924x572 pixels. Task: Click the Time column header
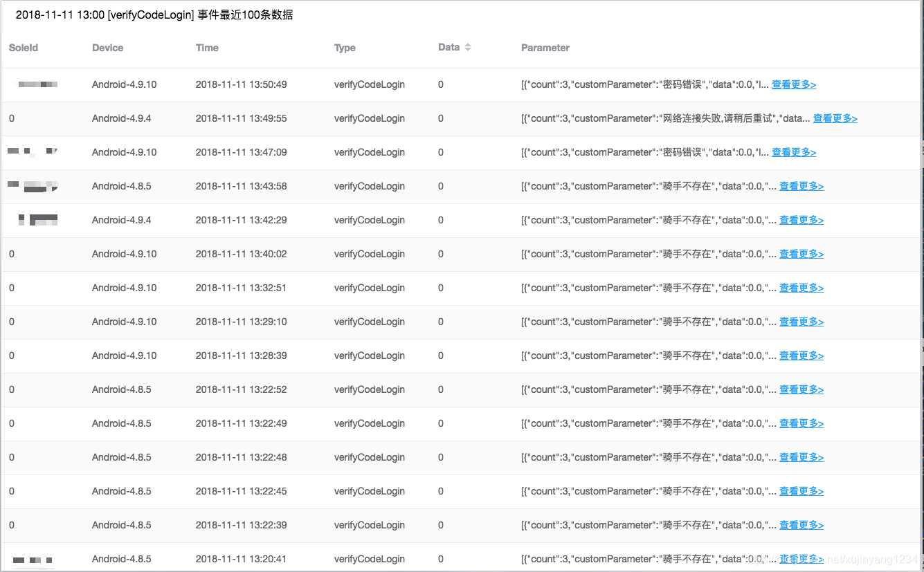click(x=207, y=48)
